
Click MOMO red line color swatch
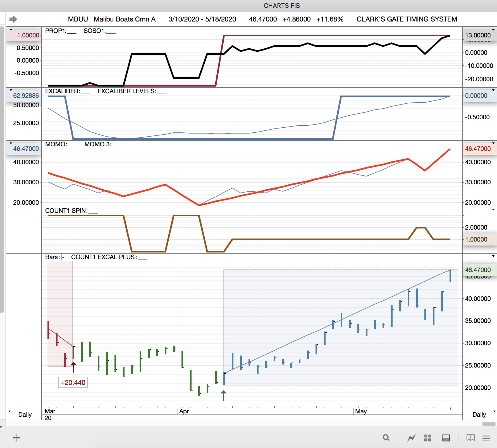[x=72, y=147]
